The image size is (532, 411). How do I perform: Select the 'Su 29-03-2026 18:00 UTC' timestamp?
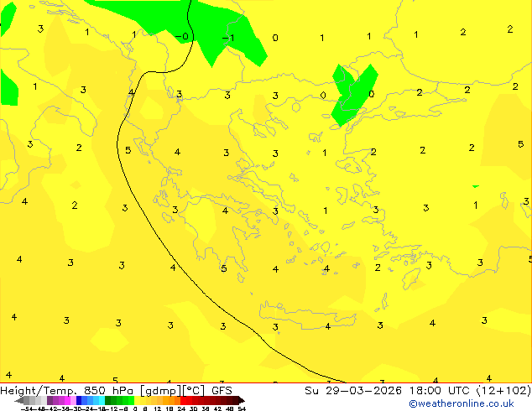[x=389, y=391]
